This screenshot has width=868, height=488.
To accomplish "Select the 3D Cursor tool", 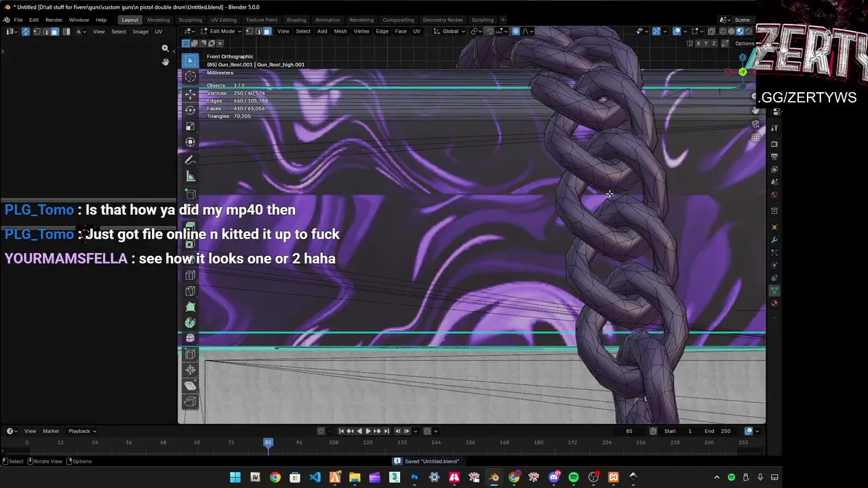I will pos(190,77).
